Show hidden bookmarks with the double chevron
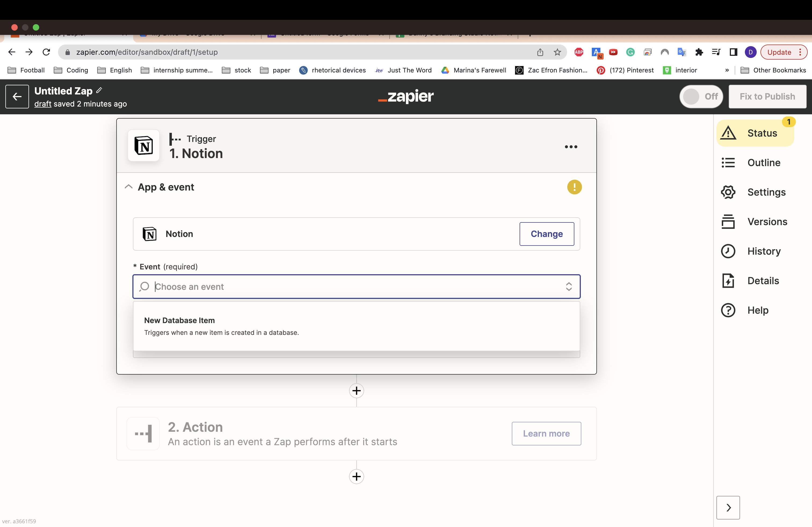The height and width of the screenshot is (527, 812). point(727,70)
